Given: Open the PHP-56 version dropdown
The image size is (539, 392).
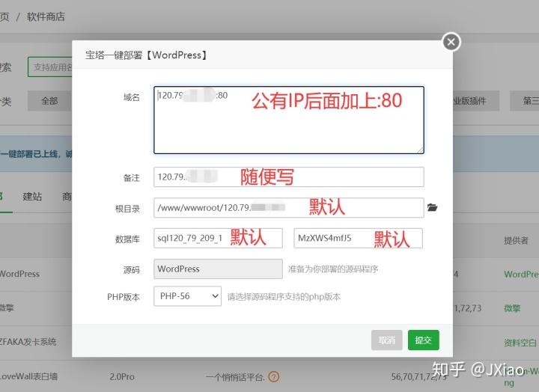Looking at the screenshot, I should [x=187, y=296].
